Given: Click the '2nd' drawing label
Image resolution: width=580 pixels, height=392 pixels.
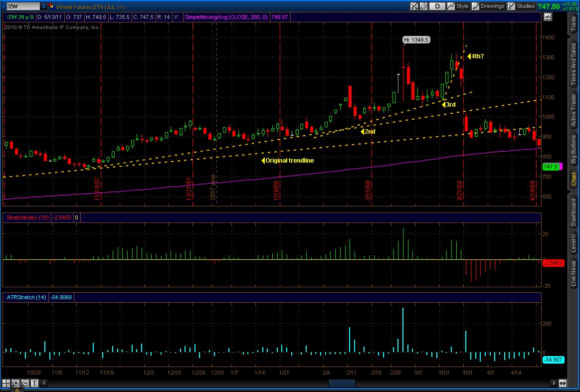Looking at the screenshot, I should [368, 131].
